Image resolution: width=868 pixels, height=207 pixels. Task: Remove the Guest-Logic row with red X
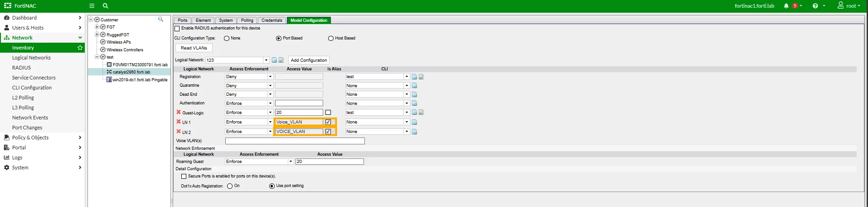coord(179,112)
